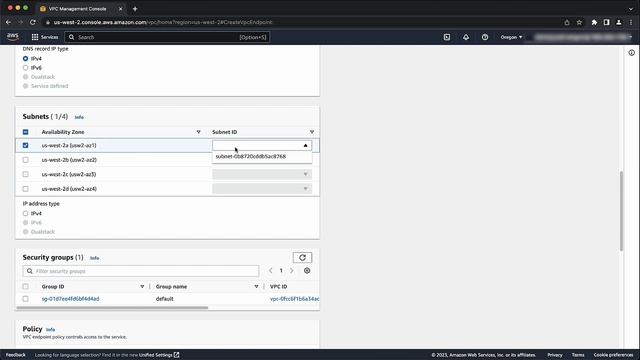Select IPv4 under IP address type
Screen dimensions: 640x360
coord(25,213)
